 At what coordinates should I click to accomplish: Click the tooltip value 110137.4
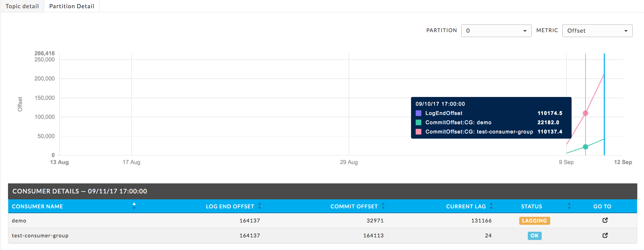pyautogui.click(x=550, y=132)
